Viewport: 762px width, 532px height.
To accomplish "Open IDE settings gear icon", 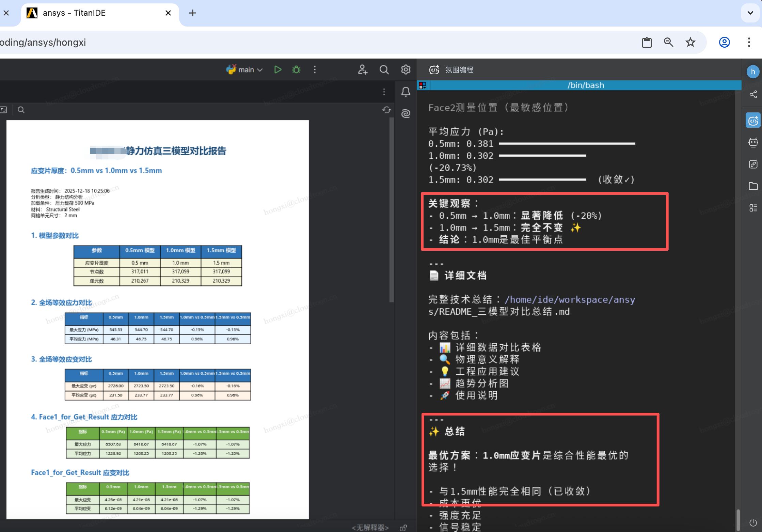I will pyautogui.click(x=406, y=70).
